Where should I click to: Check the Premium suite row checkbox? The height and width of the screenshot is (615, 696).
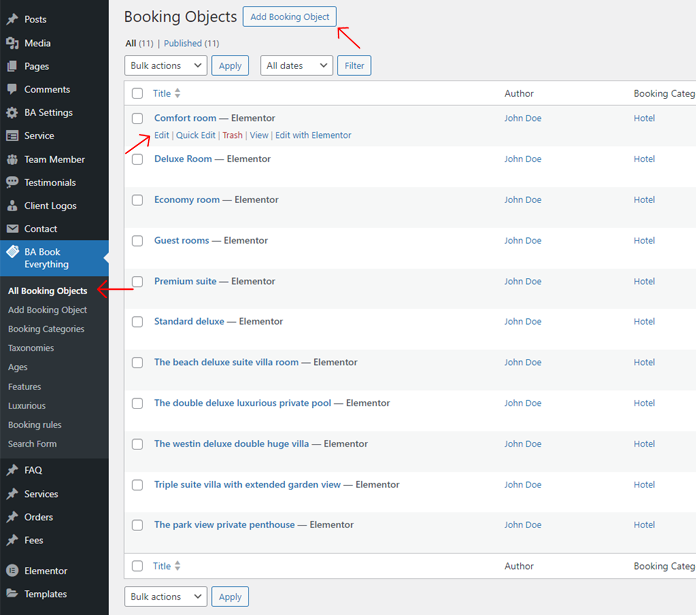coord(138,281)
